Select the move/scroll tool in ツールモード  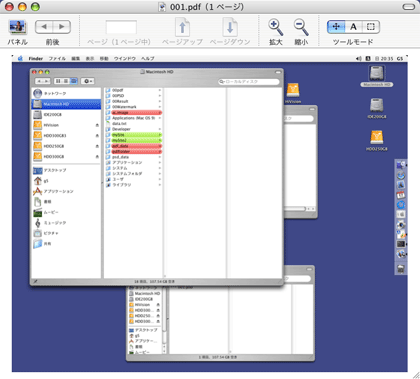[336, 27]
